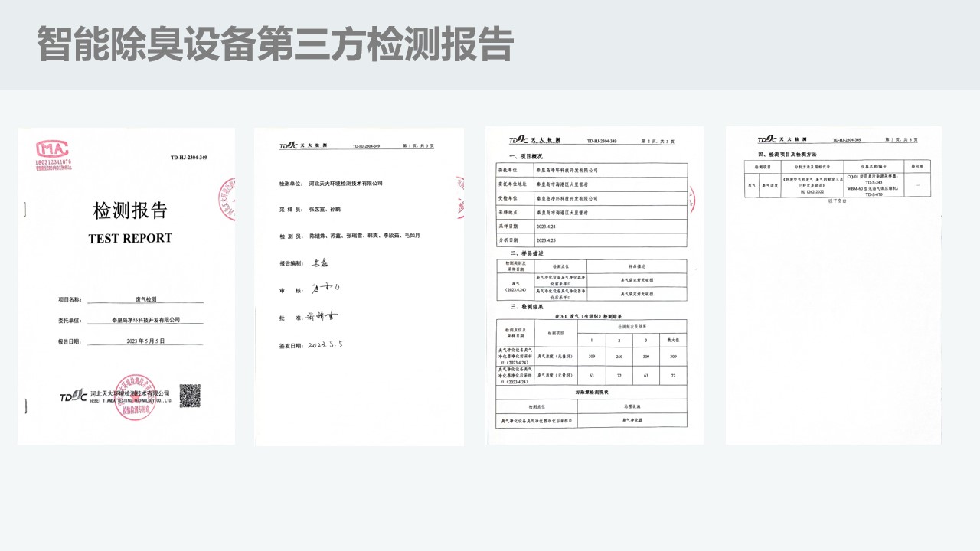Click the 最大值 column header in results table
Screen dimensions: 980x551
click(x=672, y=339)
